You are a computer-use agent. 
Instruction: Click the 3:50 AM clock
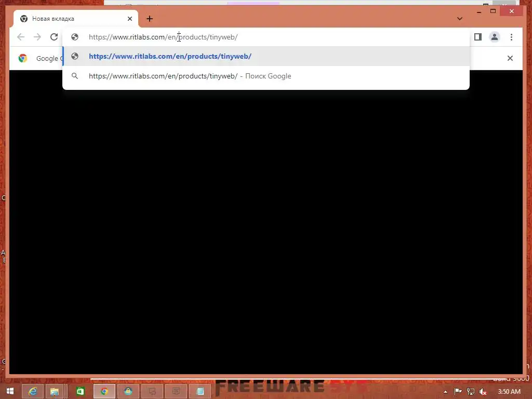coord(509,392)
